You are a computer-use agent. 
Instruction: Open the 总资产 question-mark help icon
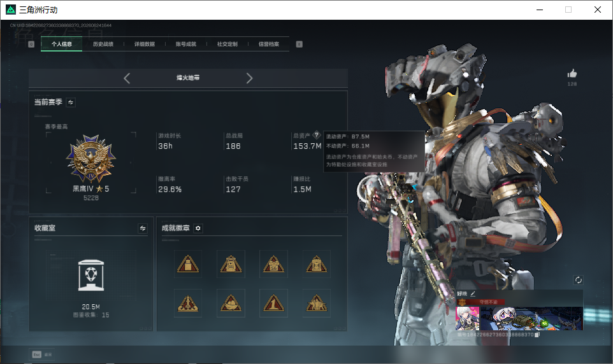(317, 135)
